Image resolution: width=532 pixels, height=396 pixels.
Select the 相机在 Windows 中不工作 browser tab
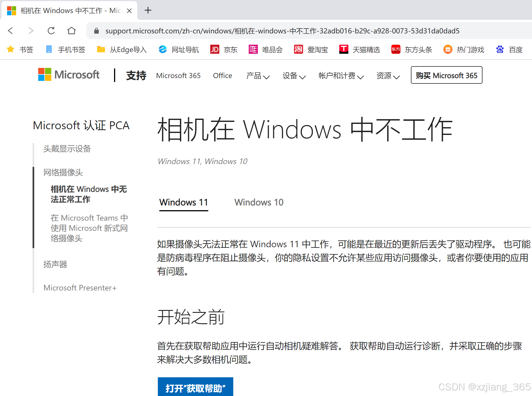click(x=69, y=10)
